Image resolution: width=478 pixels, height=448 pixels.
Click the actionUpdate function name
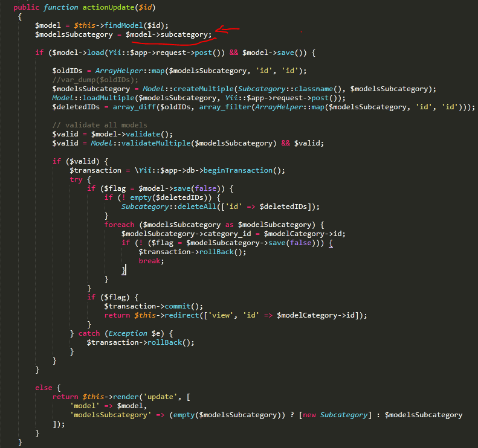pos(108,7)
